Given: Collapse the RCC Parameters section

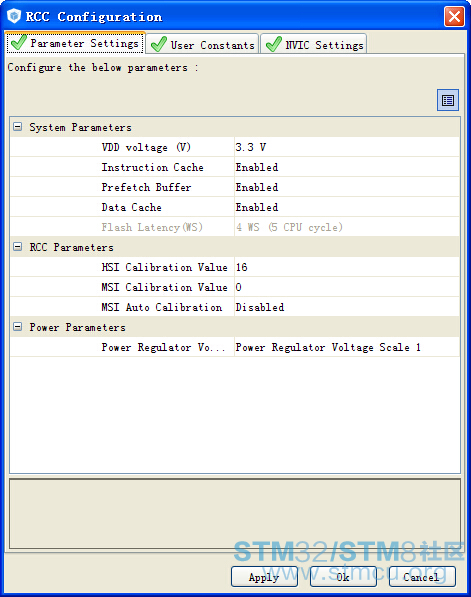Looking at the screenshot, I should [x=18, y=247].
